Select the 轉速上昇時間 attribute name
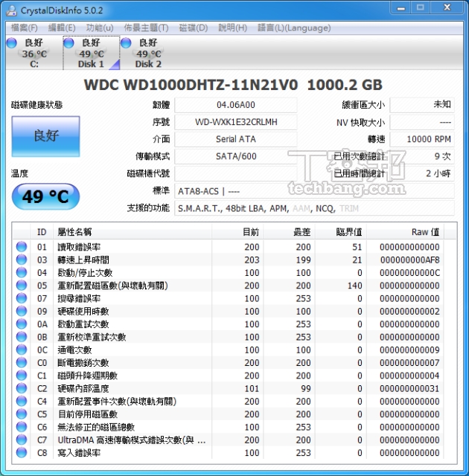Screen dimensions: 469x476 click(x=83, y=260)
